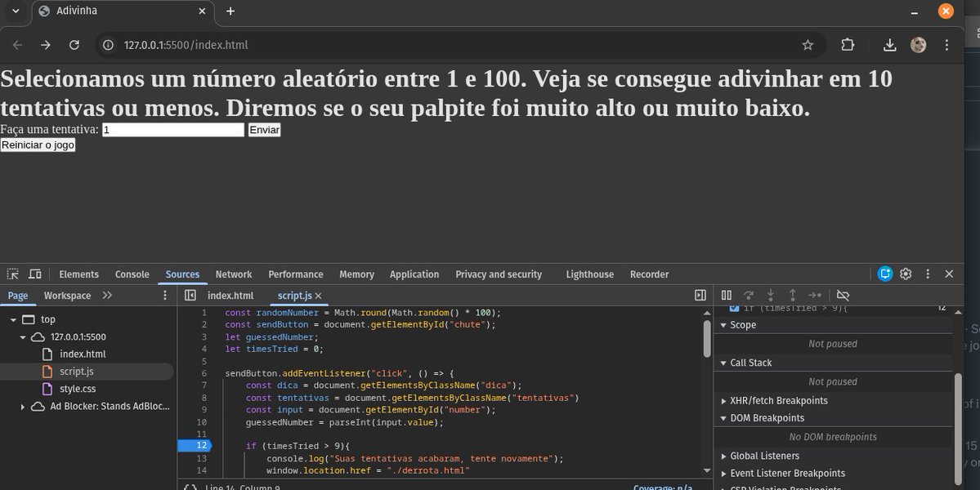Switch to the Console panel

point(132,274)
